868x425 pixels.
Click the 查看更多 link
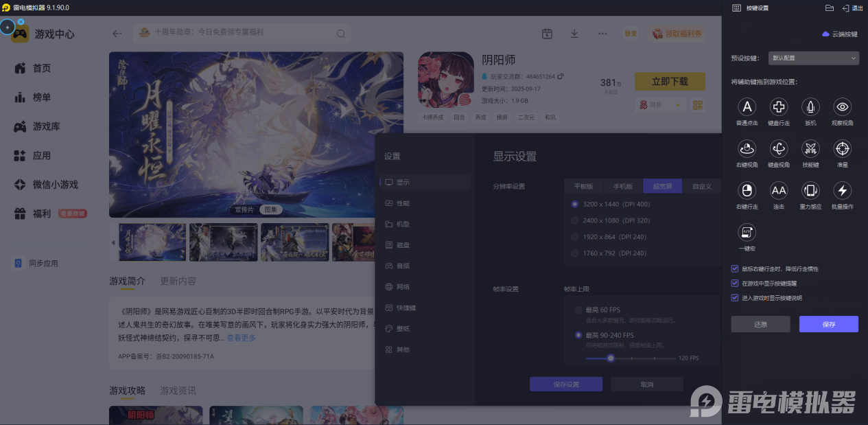click(242, 338)
